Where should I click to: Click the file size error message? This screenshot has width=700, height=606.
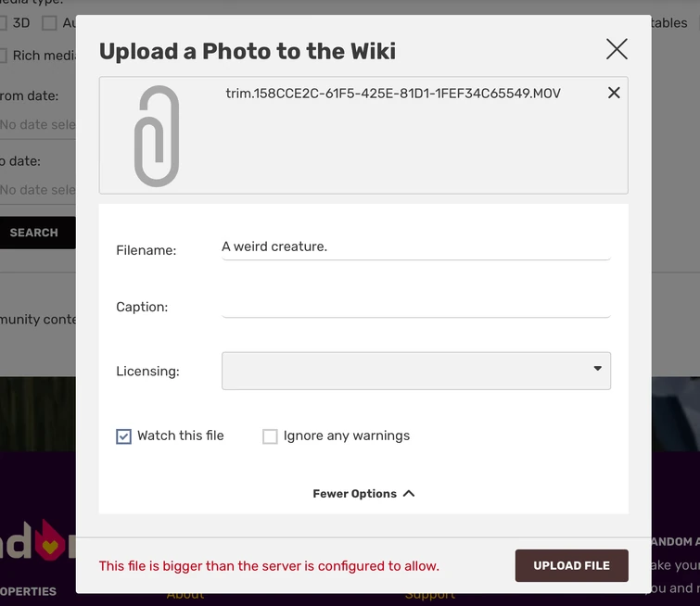[269, 566]
